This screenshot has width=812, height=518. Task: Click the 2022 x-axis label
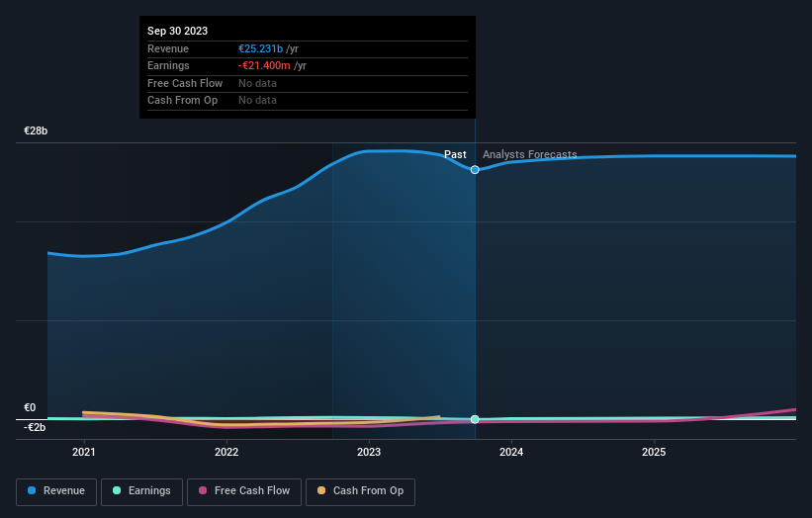[226, 452]
